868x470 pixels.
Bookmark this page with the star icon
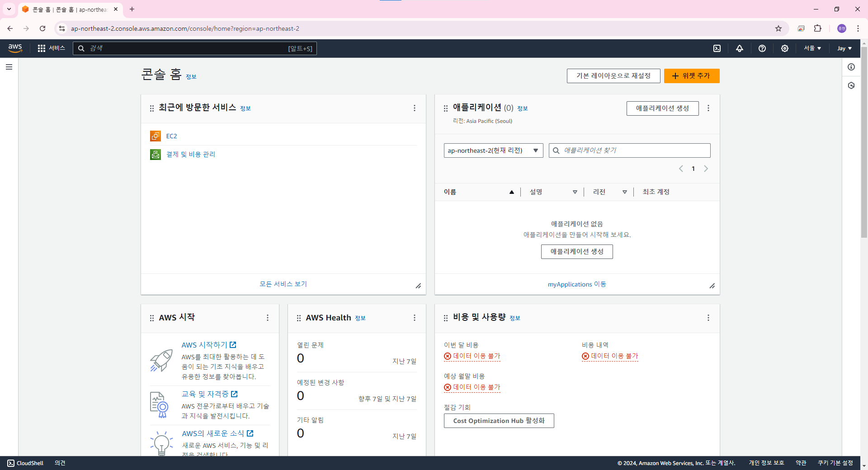coord(778,28)
